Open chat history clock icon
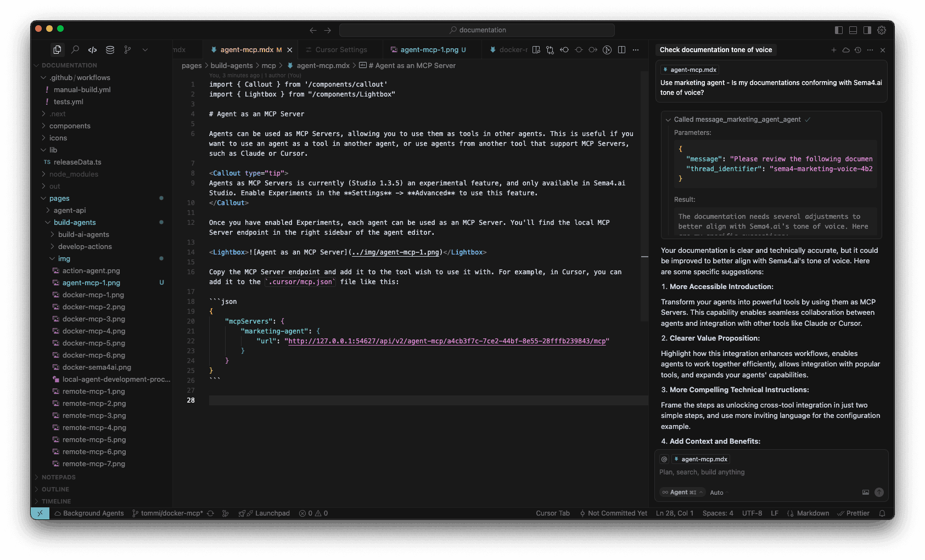925x560 pixels. pos(858,50)
